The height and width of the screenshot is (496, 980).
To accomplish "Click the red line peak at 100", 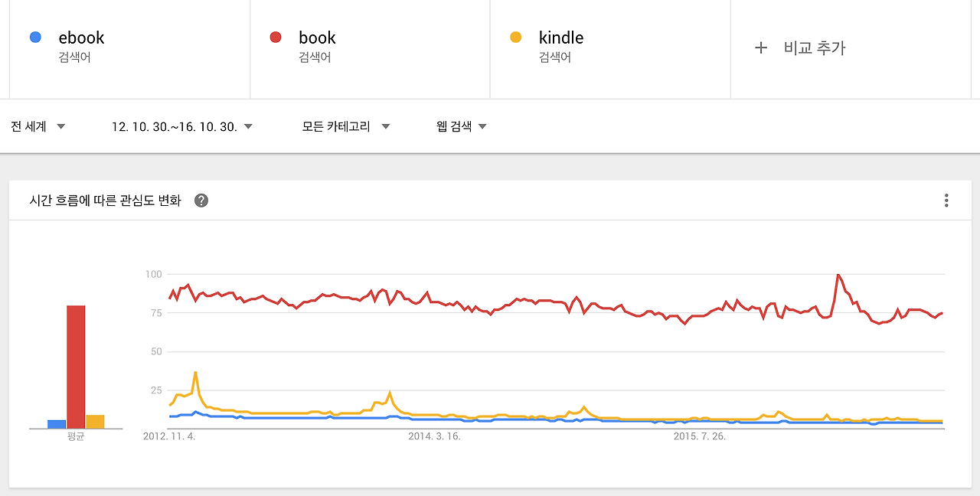I will 838,275.
